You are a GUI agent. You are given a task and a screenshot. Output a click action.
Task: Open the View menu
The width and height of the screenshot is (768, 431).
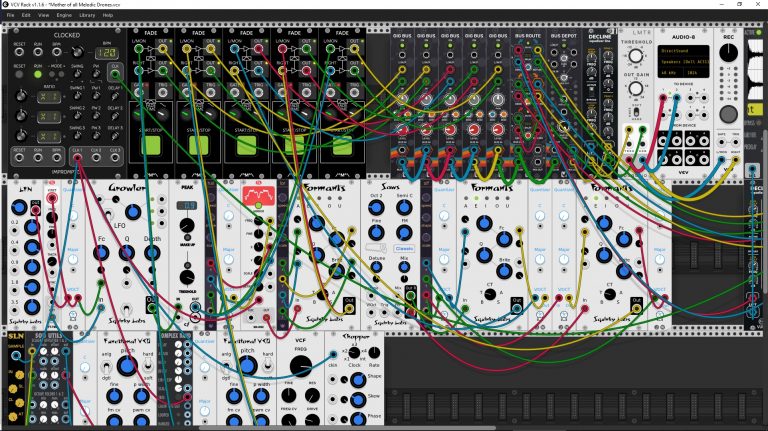tap(43, 15)
